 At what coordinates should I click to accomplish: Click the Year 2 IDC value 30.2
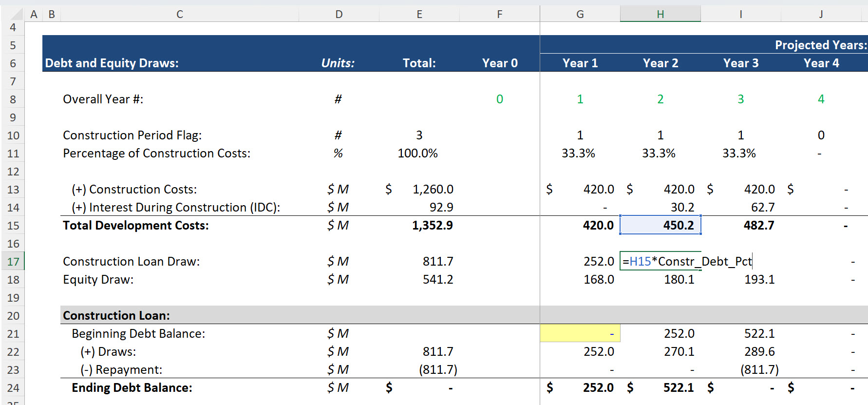point(682,208)
